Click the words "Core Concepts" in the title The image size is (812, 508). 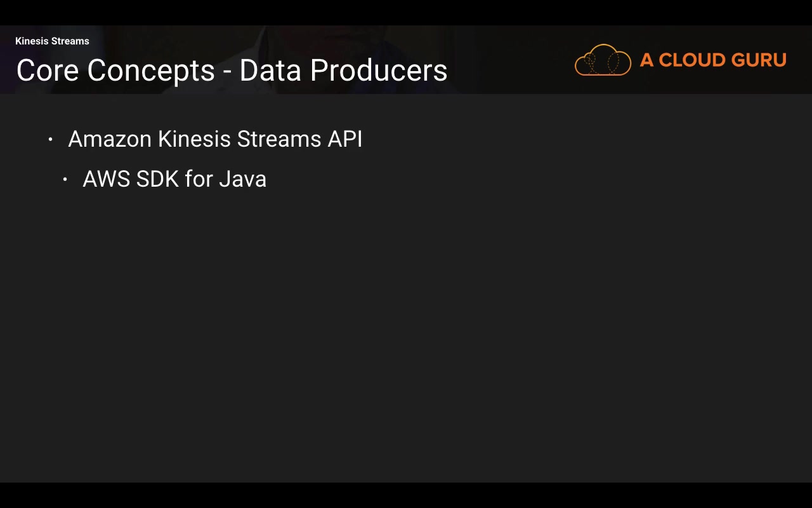115,70
